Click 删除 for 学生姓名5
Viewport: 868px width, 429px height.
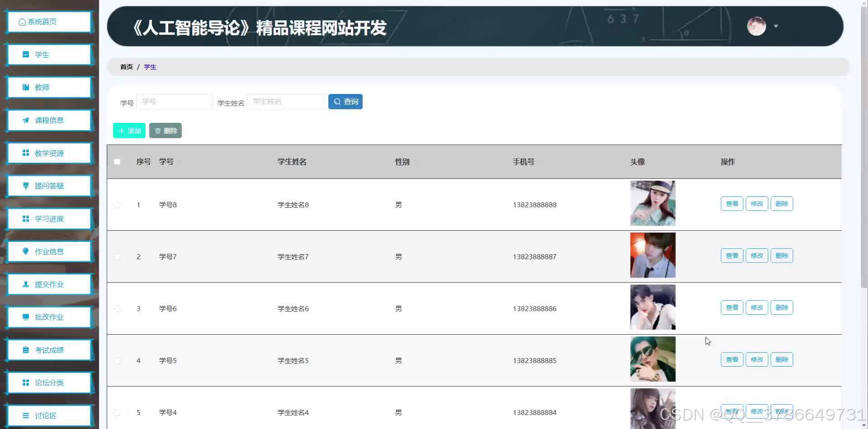782,359
